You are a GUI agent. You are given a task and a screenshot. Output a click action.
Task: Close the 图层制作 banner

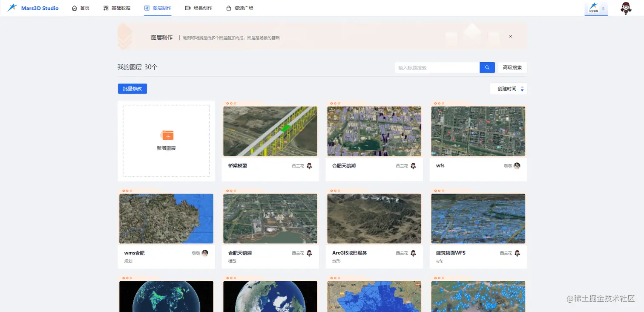511,37
